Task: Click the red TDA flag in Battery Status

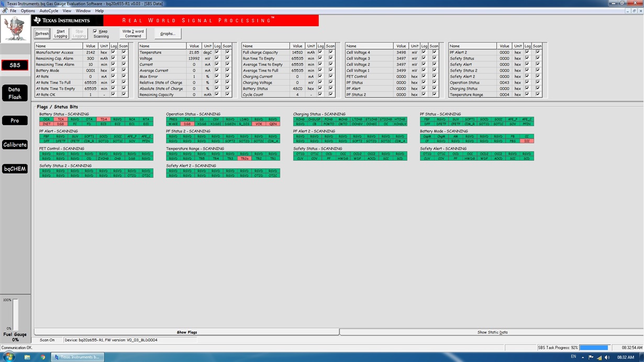Action: click(x=103, y=119)
